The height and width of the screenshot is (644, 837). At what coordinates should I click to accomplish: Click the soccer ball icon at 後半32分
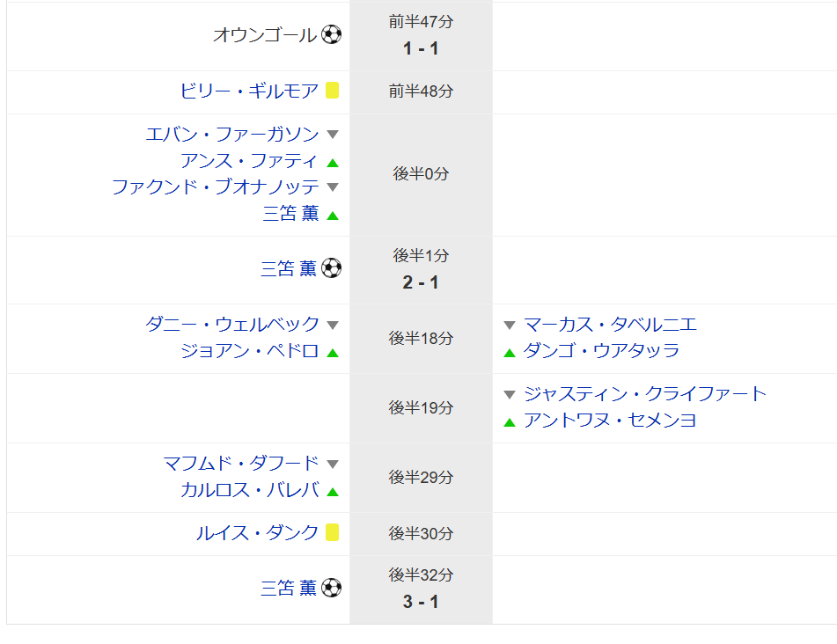[x=332, y=588]
